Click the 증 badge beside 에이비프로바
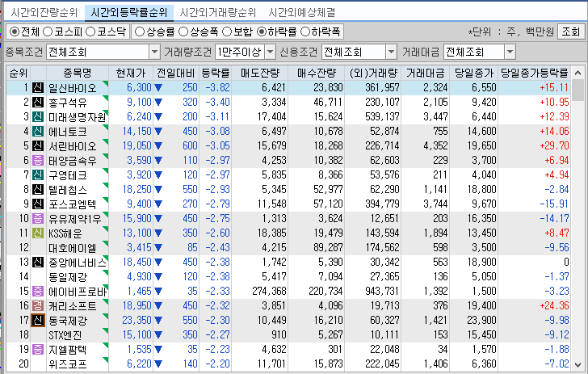 [x=37, y=292]
